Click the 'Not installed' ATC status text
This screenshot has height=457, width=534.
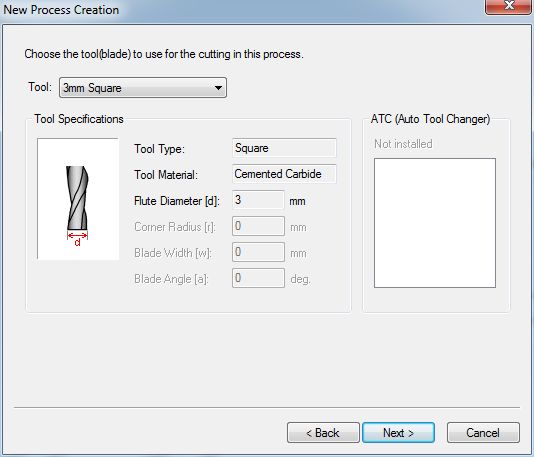[x=403, y=144]
